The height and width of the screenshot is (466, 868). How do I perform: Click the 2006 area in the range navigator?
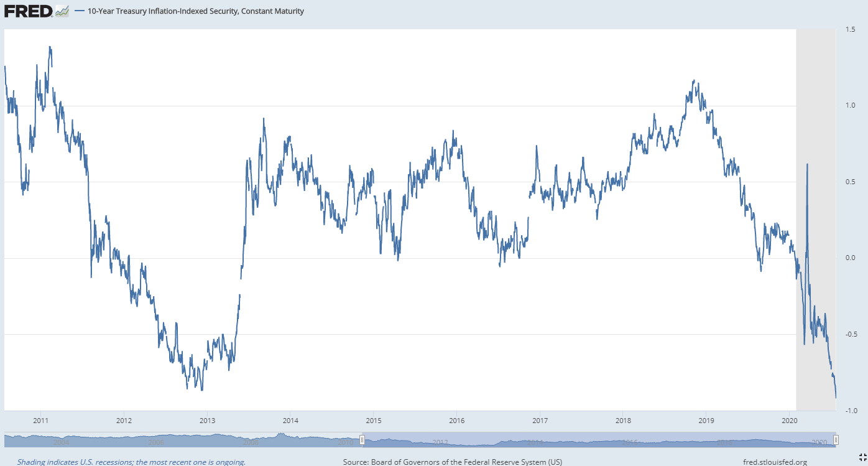[155, 442]
